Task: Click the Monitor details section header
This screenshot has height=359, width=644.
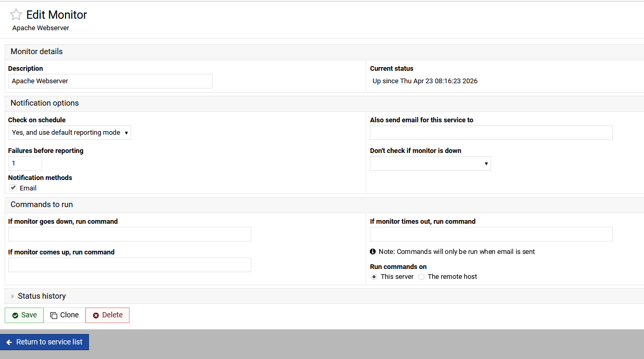Action: point(36,52)
